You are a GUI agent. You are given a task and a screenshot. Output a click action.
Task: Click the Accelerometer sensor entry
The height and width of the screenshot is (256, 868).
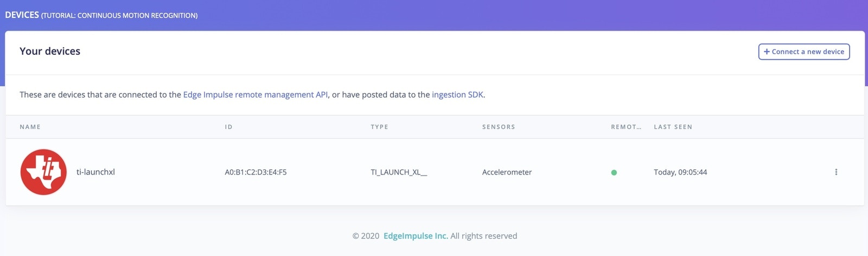(507, 172)
